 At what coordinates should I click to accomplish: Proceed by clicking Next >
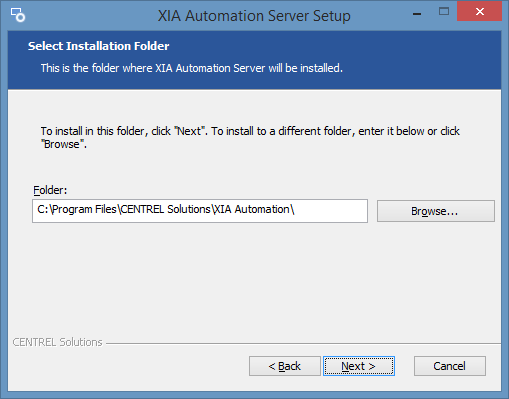[x=359, y=366]
